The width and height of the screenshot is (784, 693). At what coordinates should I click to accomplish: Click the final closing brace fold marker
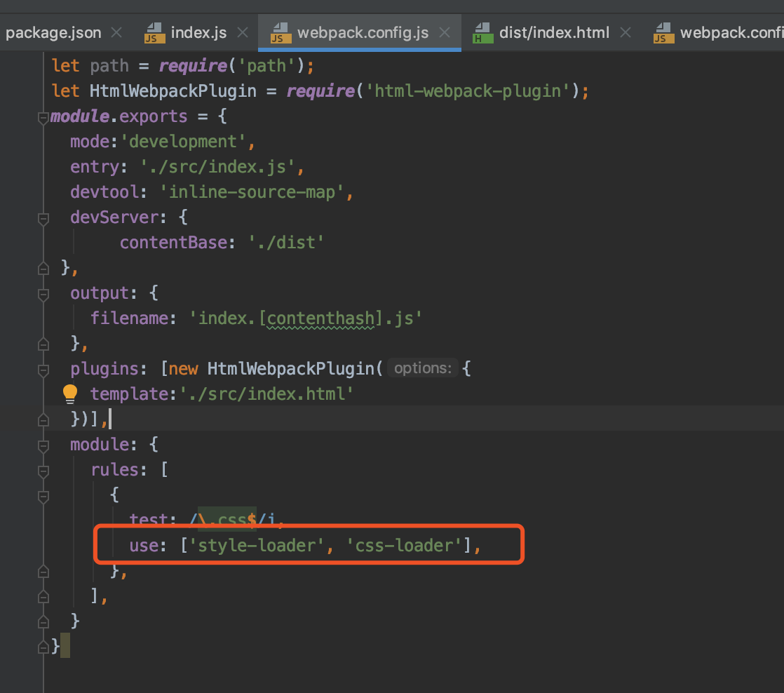click(x=43, y=647)
